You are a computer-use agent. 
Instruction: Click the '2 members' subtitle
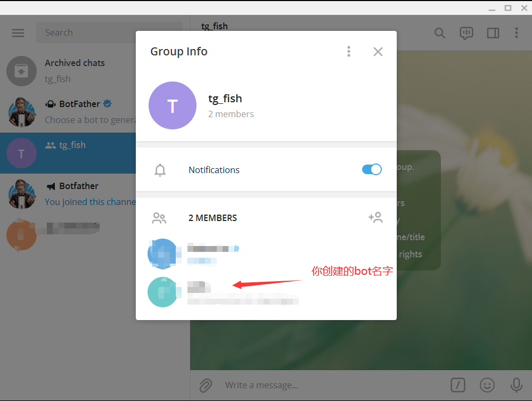coord(231,114)
